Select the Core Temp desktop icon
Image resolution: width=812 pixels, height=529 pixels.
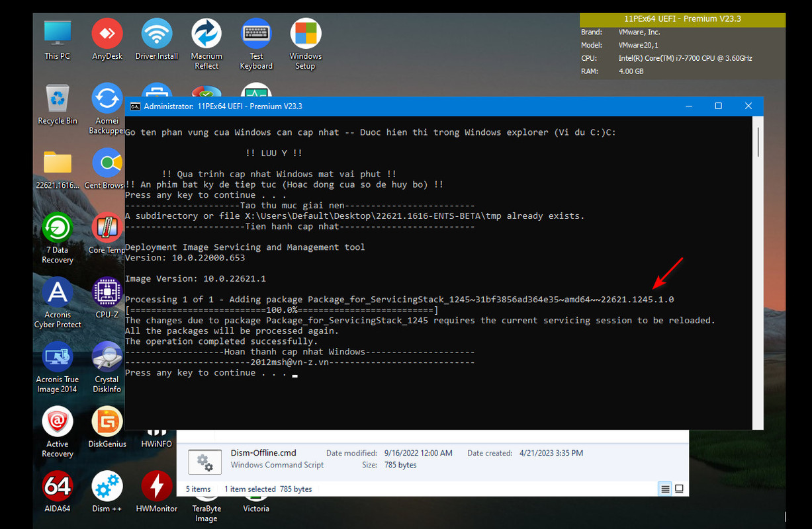[x=107, y=233]
